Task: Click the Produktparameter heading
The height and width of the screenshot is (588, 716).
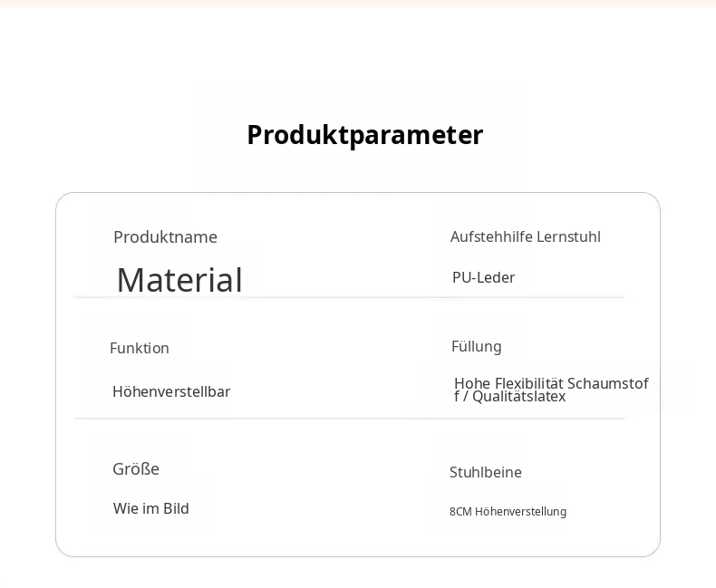Action: click(365, 135)
